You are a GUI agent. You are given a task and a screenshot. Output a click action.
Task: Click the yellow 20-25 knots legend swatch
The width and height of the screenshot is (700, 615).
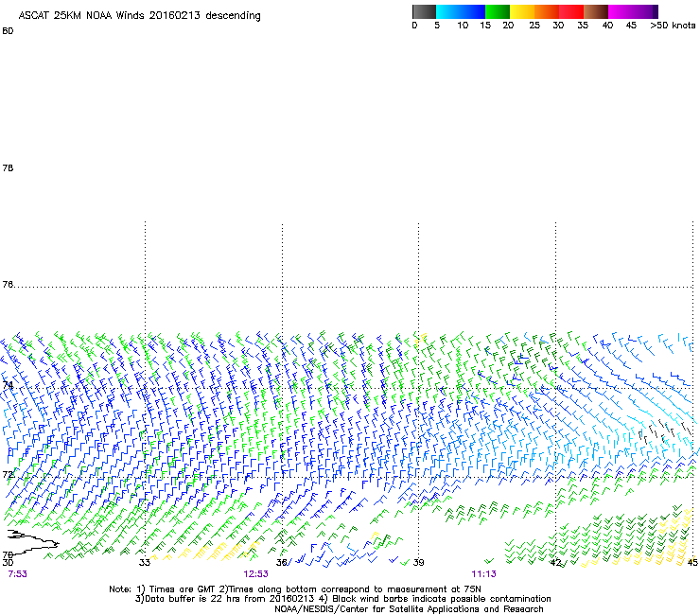click(x=522, y=11)
